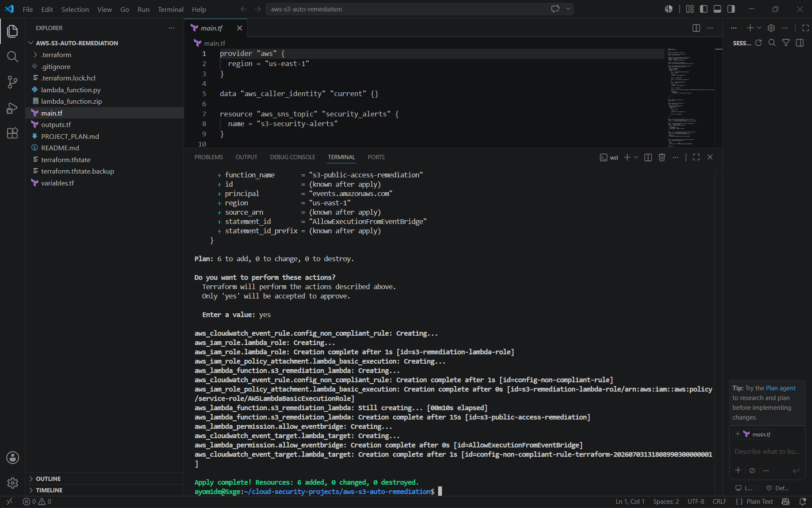This screenshot has width=812, height=508.
Task: Customize layout icon in title bar
Action: tap(690, 9)
